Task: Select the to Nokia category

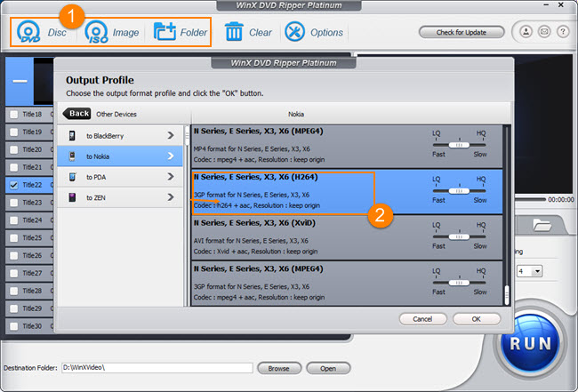Action: [120, 156]
